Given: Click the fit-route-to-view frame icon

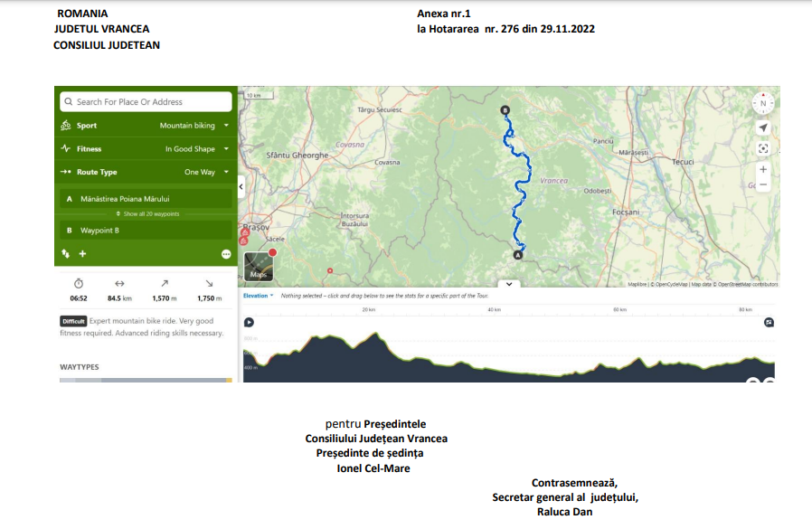Looking at the screenshot, I should [x=763, y=148].
